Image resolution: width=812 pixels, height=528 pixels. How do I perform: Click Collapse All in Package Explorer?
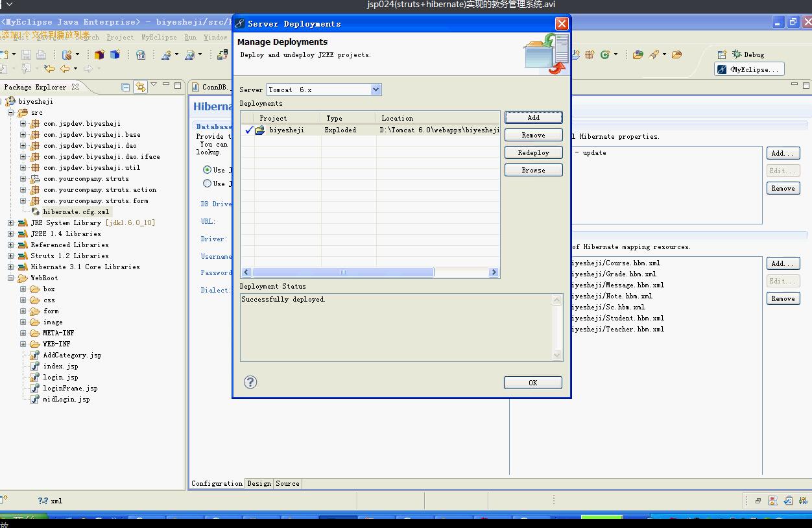point(126,87)
